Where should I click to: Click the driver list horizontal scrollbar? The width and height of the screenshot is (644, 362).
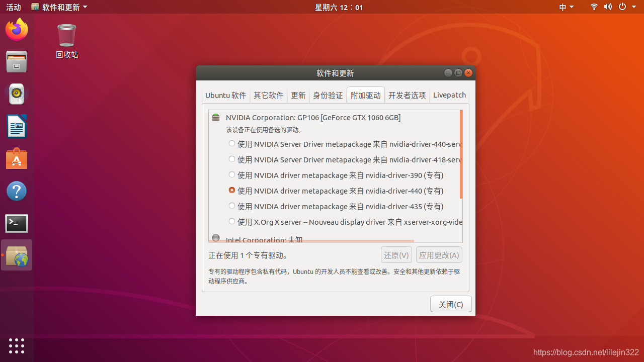click(x=311, y=241)
